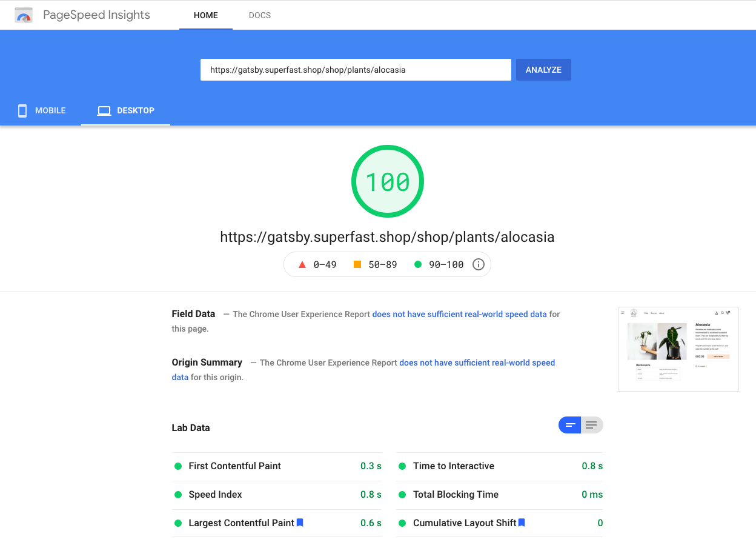Switch Lab Data to the expanded view toggle
This screenshot has width=756, height=545.
tap(592, 426)
